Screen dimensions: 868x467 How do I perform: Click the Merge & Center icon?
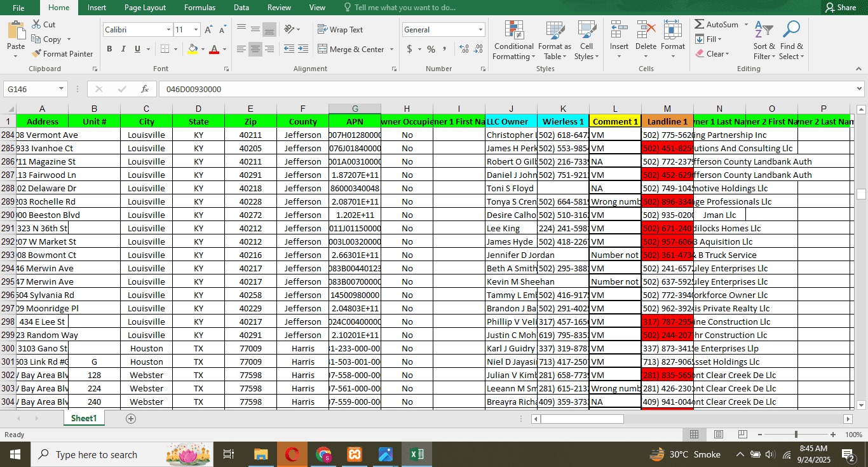point(323,50)
